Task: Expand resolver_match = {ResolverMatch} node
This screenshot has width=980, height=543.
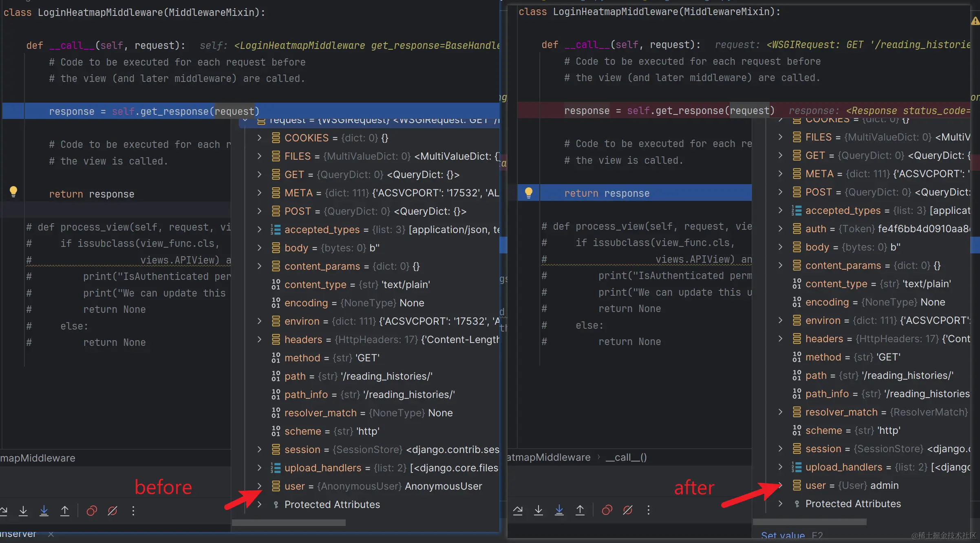Action: pyautogui.click(x=780, y=412)
